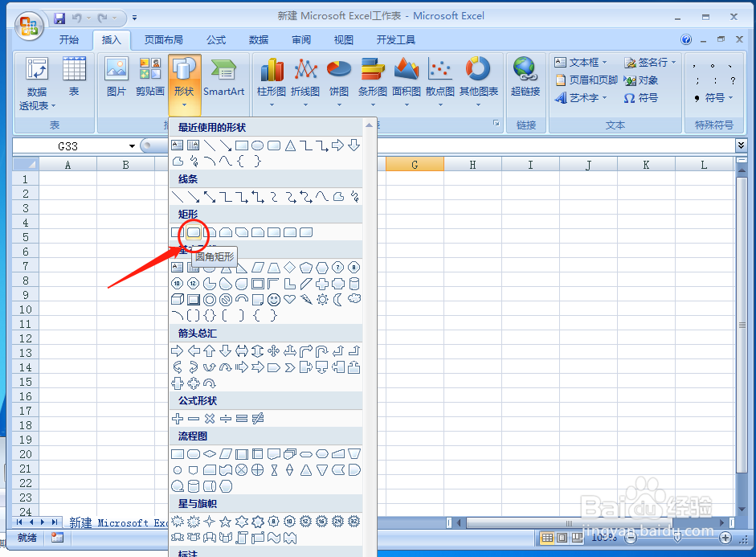Screen dimensions: 756x557
Task: Expand the formula bar
Action: pyautogui.click(x=741, y=145)
